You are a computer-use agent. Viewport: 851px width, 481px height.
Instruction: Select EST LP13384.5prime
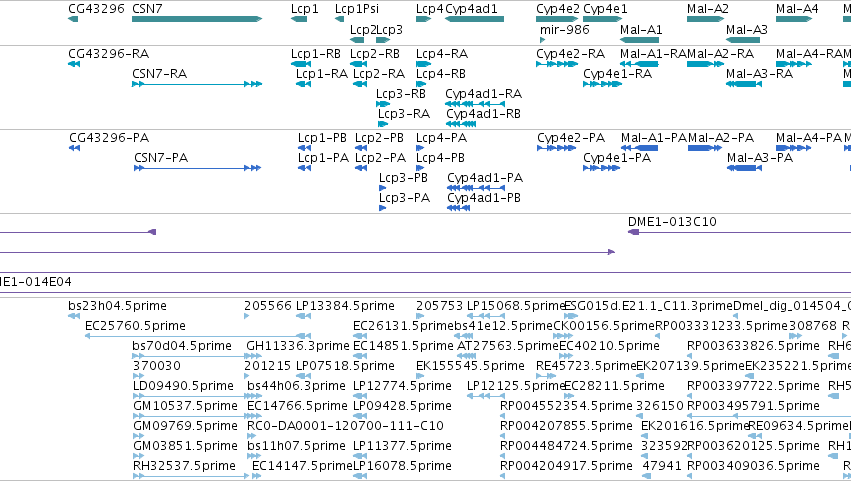click(x=345, y=306)
